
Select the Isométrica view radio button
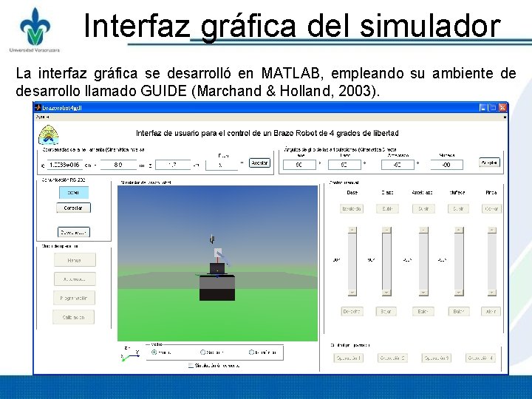coord(251,352)
